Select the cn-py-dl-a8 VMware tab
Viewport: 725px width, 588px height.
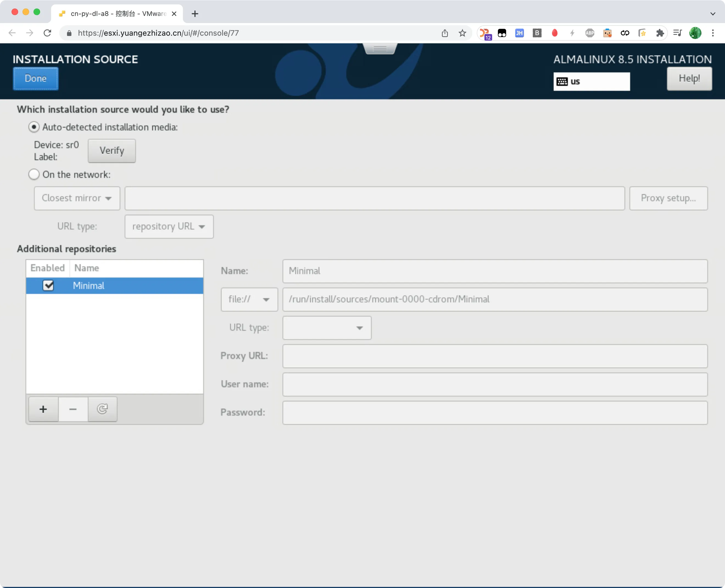point(117,13)
